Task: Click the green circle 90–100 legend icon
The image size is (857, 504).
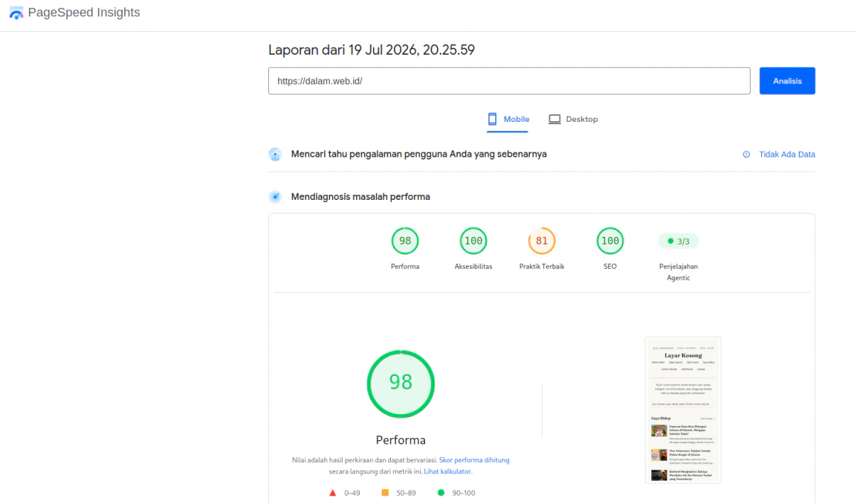Action: tap(441, 493)
